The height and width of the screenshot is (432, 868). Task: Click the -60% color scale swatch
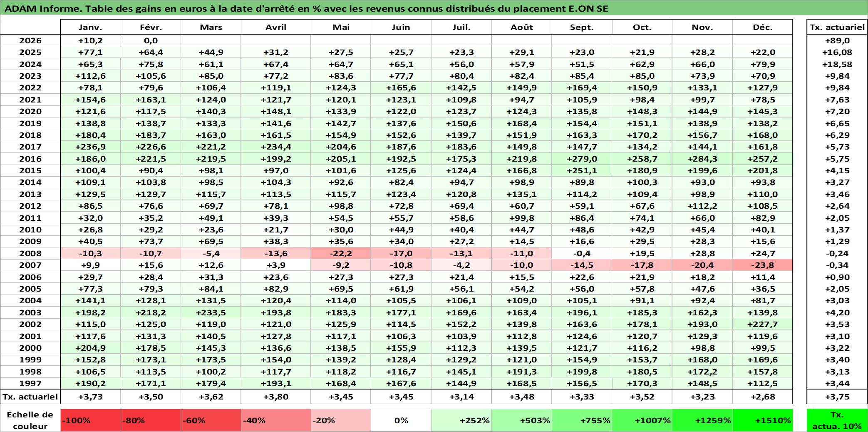(211, 420)
